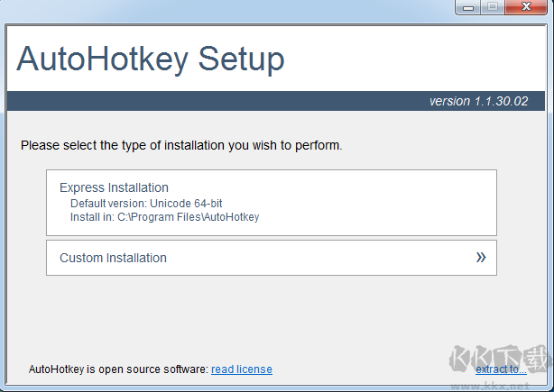The height and width of the screenshot is (392, 554).
Task: Minimize the AutoHotkey Setup window
Action: 467,6
